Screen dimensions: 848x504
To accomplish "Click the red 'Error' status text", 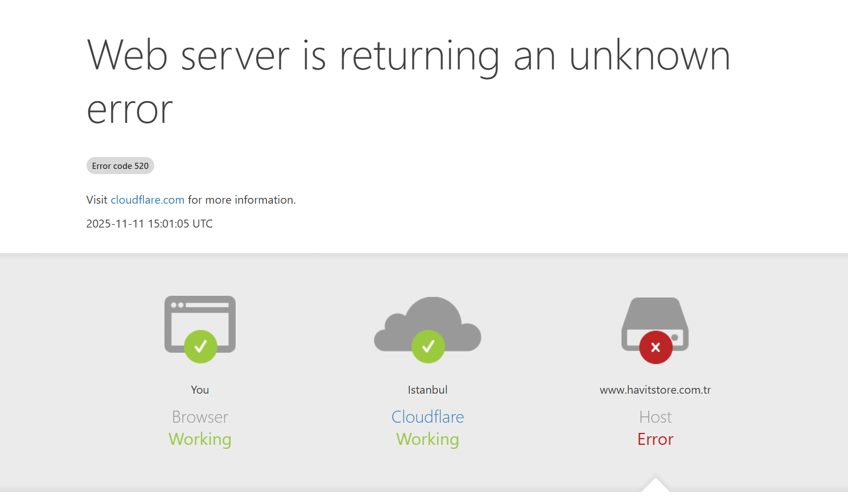I will coord(655,439).
